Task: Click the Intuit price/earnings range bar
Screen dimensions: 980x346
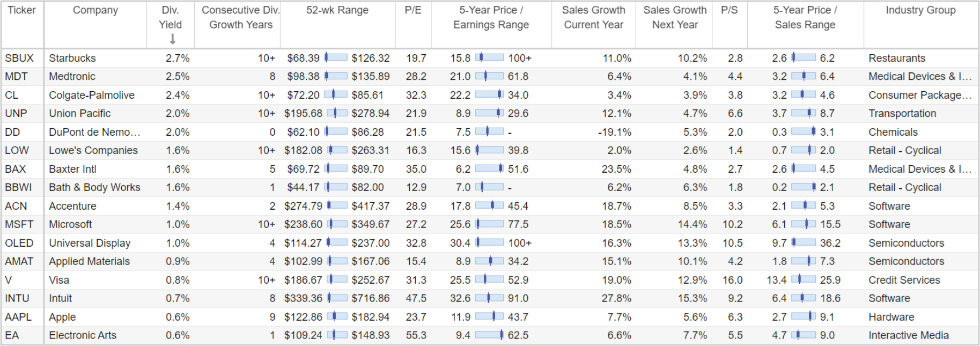Action: (489, 298)
